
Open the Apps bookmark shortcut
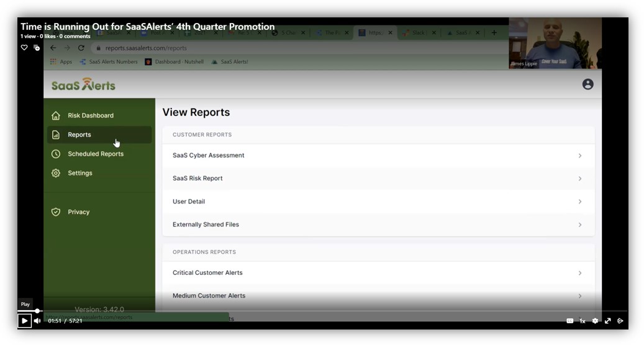(x=61, y=61)
